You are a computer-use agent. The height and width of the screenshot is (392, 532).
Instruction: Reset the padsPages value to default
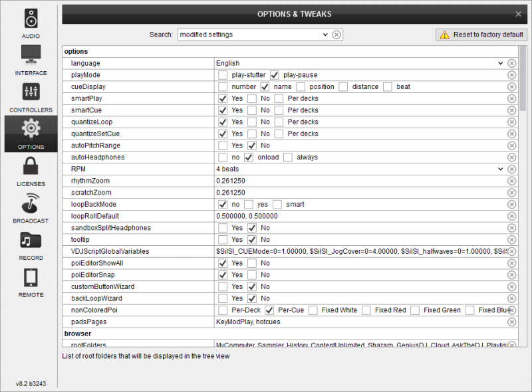tap(511, 322)
